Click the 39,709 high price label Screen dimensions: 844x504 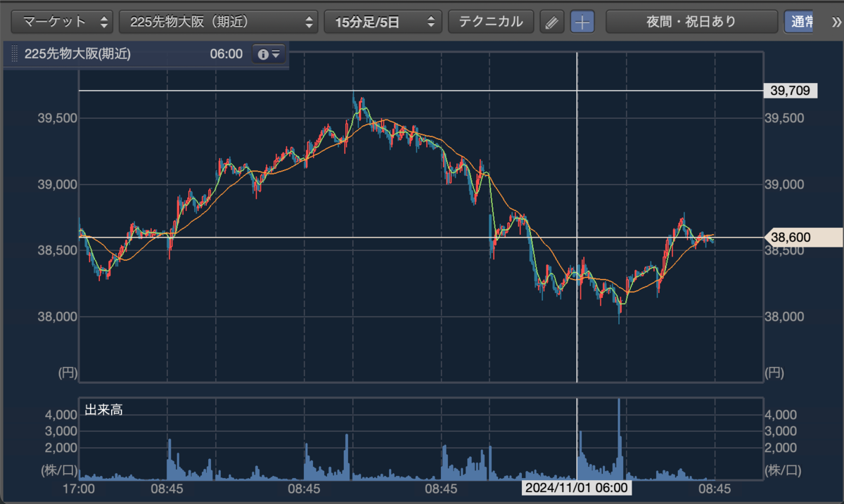pyautogui.click(x=791, y=91)
